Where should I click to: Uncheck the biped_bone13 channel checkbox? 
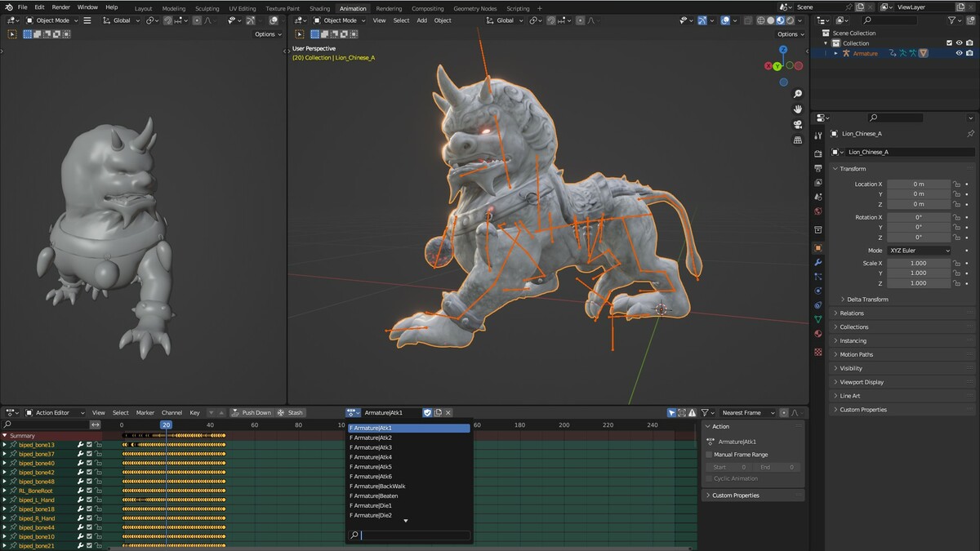tap(89, 445)
